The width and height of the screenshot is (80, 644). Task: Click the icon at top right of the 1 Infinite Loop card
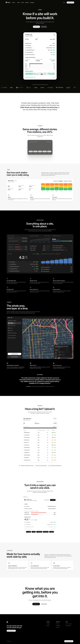coord(54,35)
